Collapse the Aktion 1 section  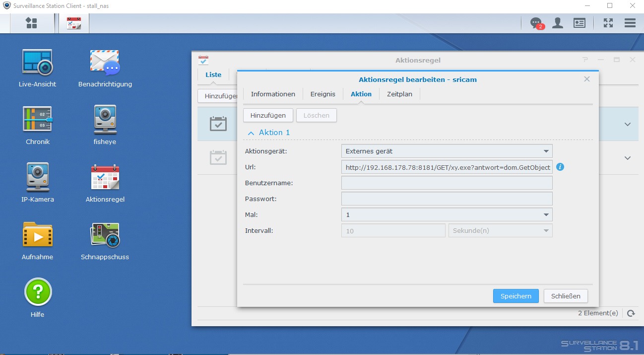pos(251,133)
